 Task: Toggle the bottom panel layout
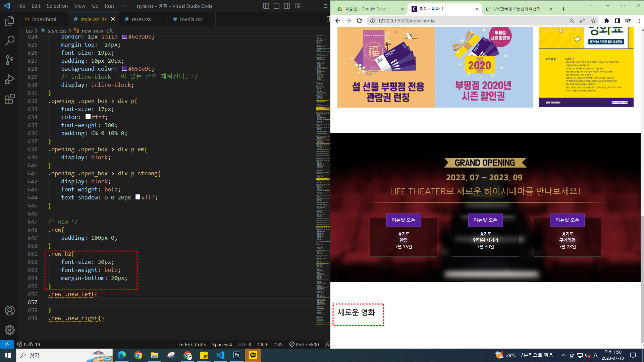click(276, 6)
